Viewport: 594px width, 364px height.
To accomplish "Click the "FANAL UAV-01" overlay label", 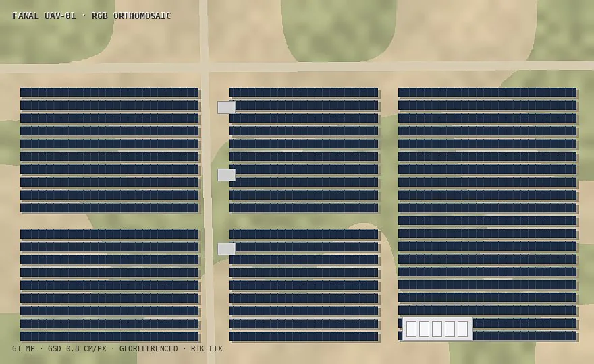I will (x=45, y=16).
